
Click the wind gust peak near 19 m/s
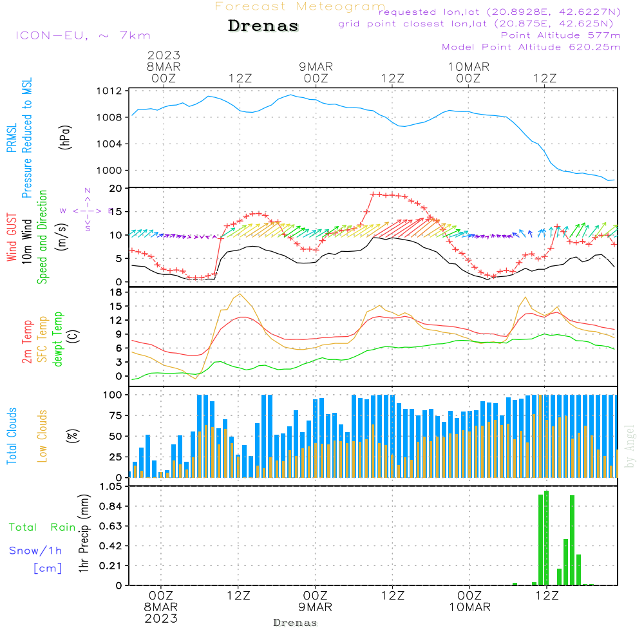373,194
